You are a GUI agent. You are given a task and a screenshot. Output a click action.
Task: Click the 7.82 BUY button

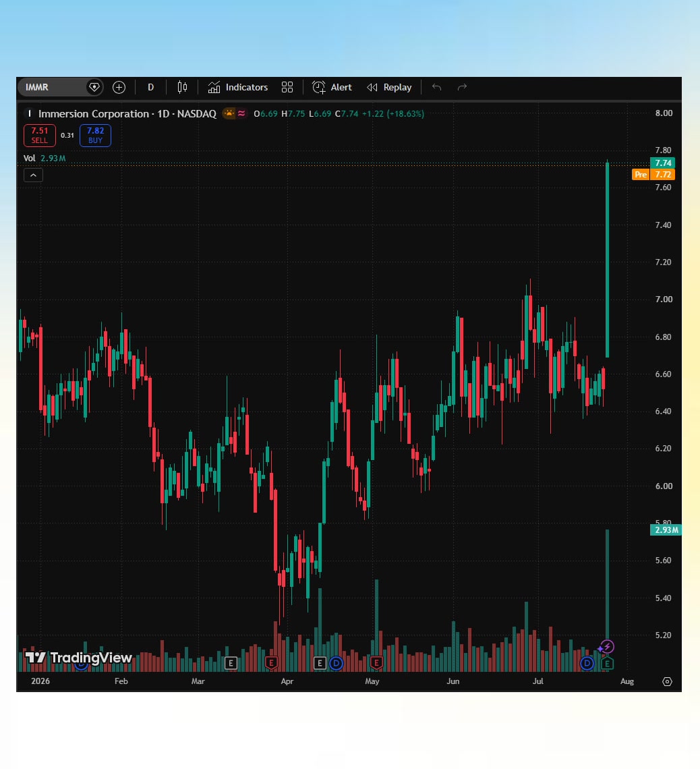pyautogui.click(x=96, y=136)
